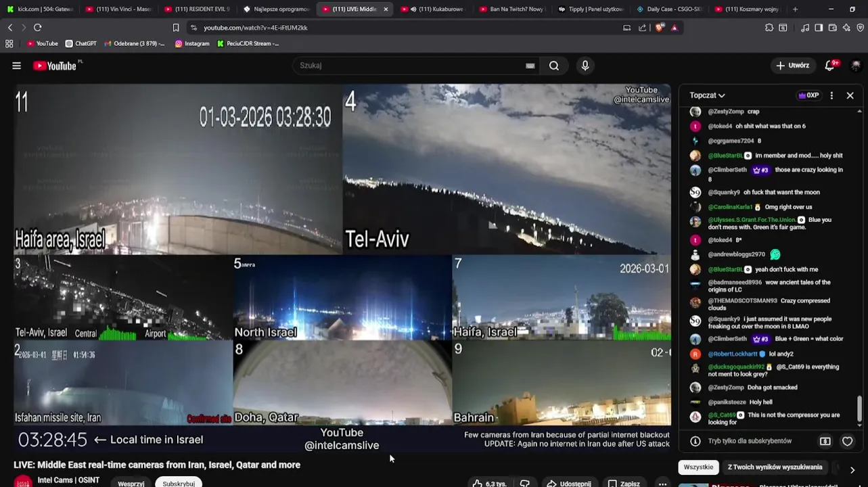Switch to the Tipply Panel tab

coord(591,9)
